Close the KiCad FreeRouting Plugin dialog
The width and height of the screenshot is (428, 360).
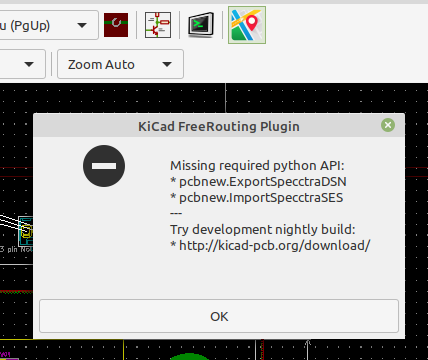(x=388, y=125)
